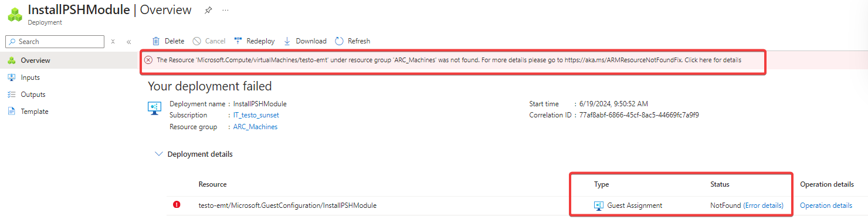Click the Template document icon
The height and width of the screenshot is (219, 868).
(x=11, y=112)
